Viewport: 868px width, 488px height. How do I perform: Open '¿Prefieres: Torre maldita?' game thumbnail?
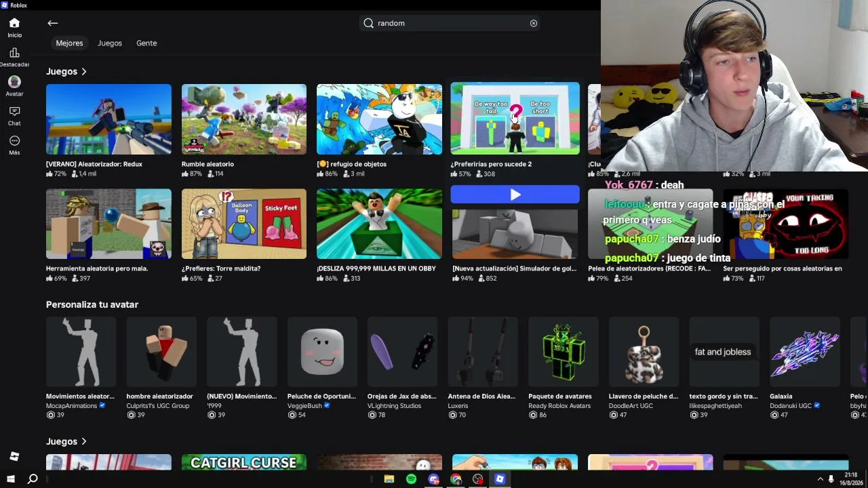point(244,224)
